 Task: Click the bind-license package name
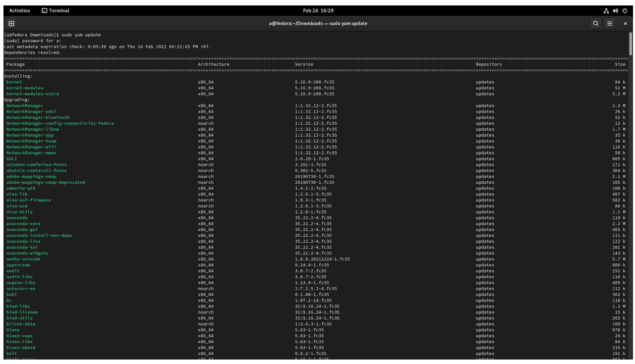22,312
